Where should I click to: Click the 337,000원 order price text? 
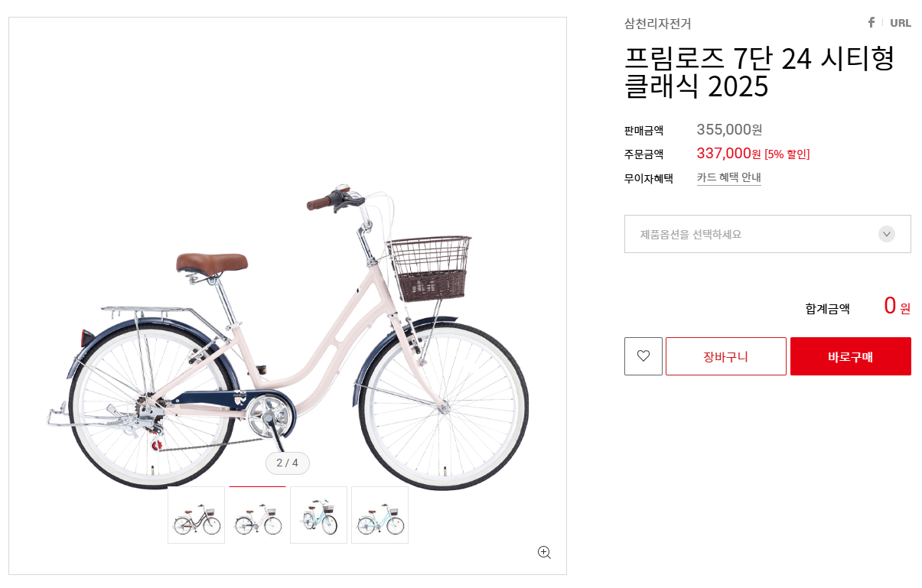724,154
